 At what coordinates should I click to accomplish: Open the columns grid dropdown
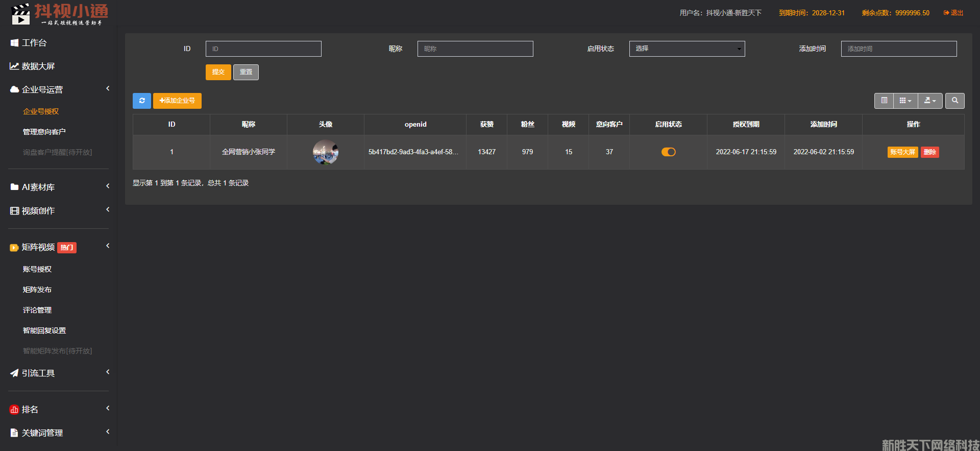(x=905, y=101)
